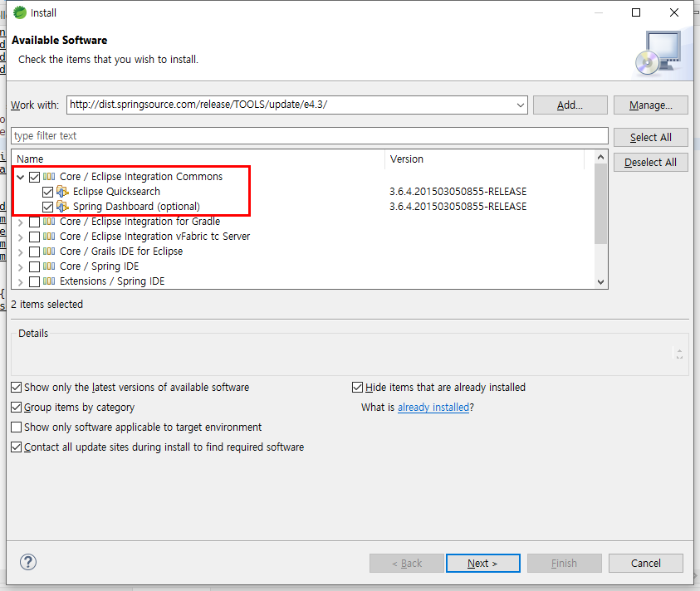
Task: Click the Next > button
Action: pyautogui.click(x=483, y=564)
